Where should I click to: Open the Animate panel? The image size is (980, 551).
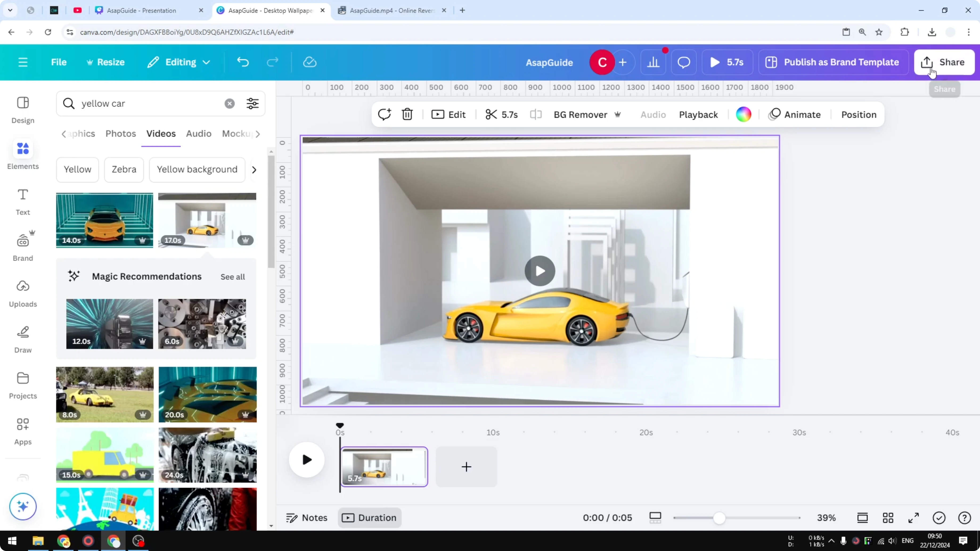click(795, 114)
